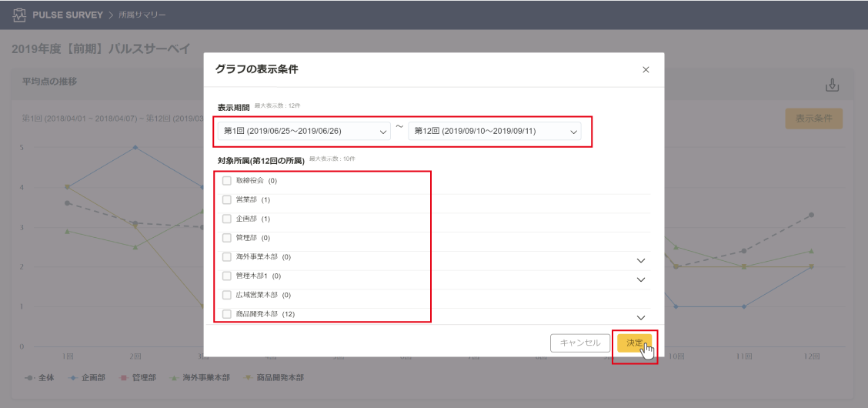Click the 管理部 legend square marker
This screenshot has height=408, width=868.
click(124, 378)
